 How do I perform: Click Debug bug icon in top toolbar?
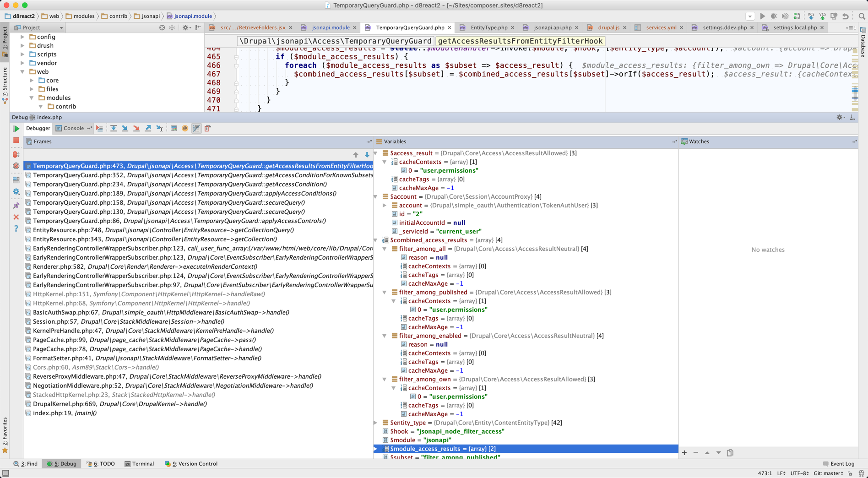click(774, 16)
